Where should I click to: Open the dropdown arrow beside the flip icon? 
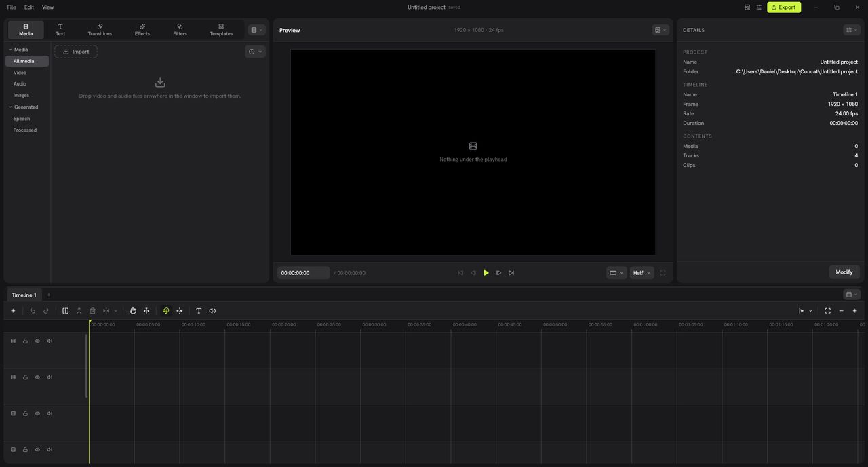tap(115, 311)
